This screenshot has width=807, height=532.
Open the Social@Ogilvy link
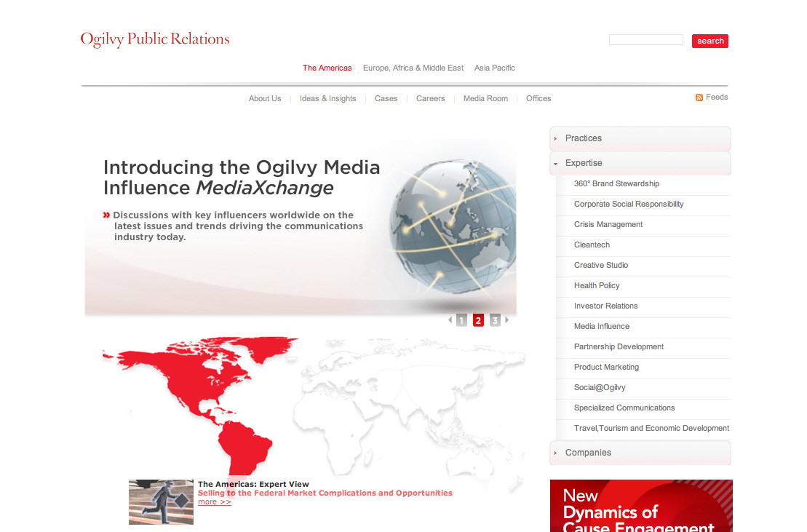600,387
